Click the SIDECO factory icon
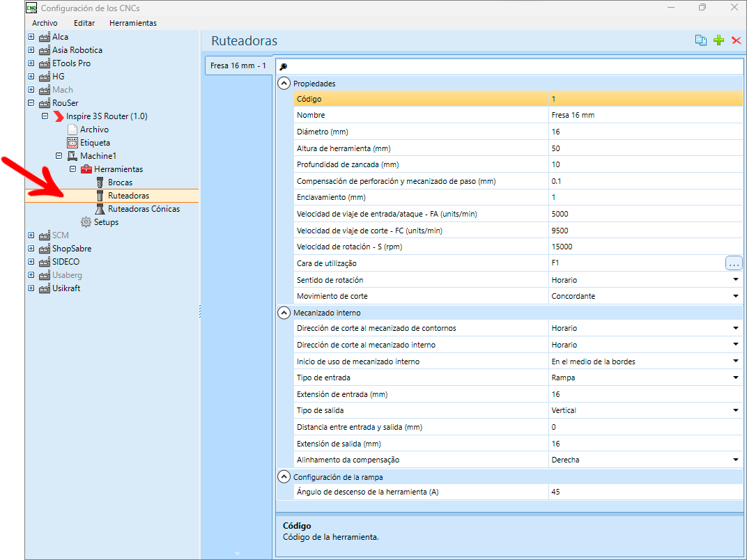Screen dimensions: 747x560 click(x=45, y=262)
